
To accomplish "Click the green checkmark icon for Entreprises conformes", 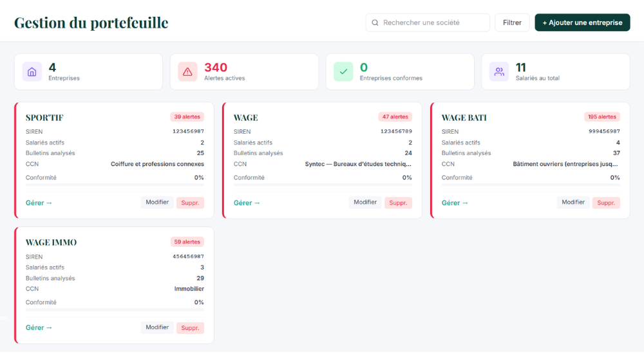I will tap(343, 72).
